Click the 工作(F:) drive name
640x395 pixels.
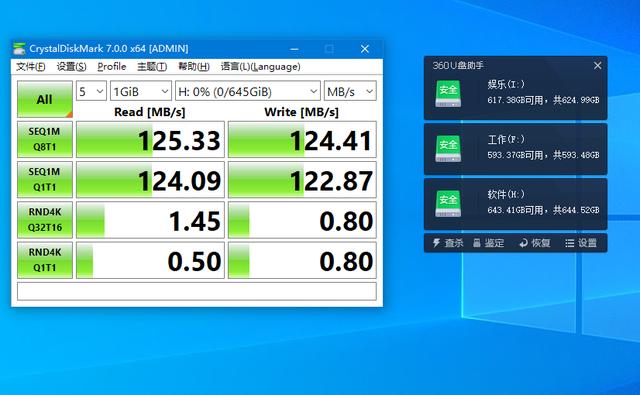pos(506,140)
